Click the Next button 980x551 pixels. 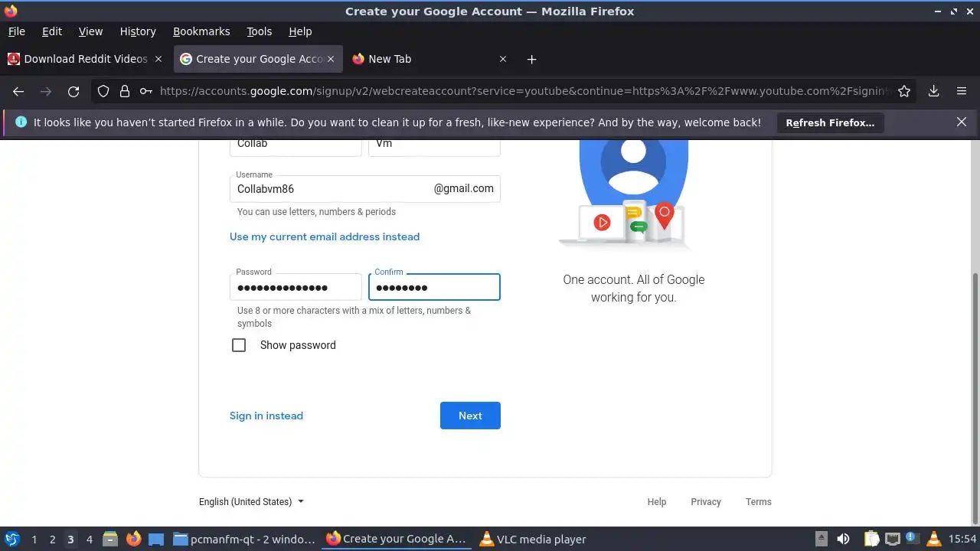(x=470, y=416)
